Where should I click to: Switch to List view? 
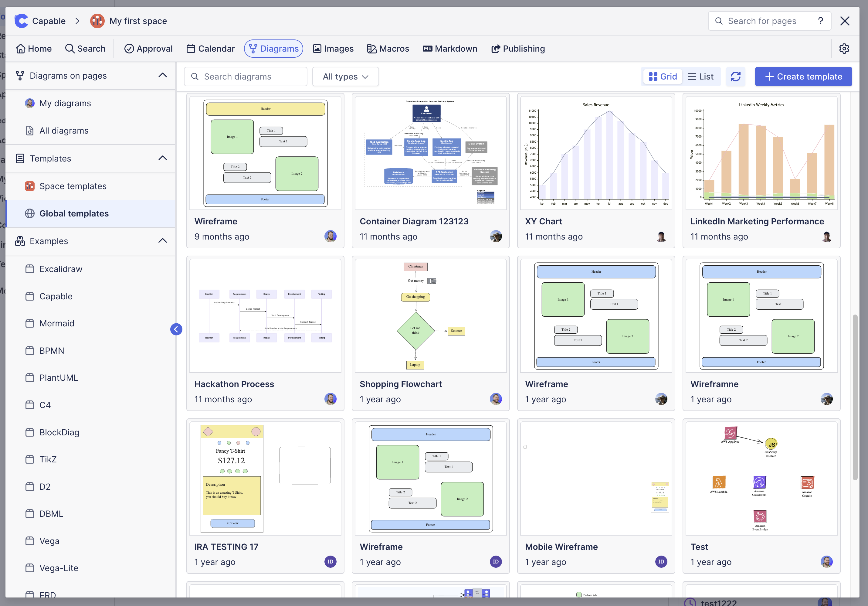pos(700,77)
